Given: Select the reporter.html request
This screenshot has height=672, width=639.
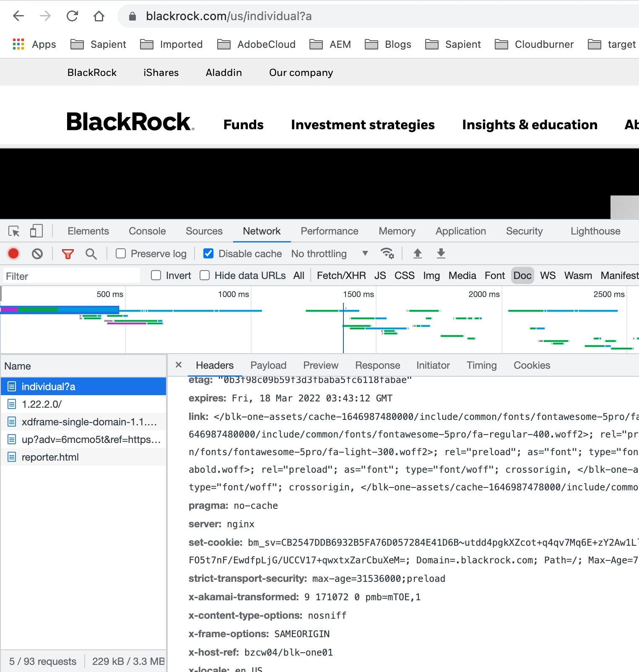Looking at the screenshot, I should click(83, 457).
